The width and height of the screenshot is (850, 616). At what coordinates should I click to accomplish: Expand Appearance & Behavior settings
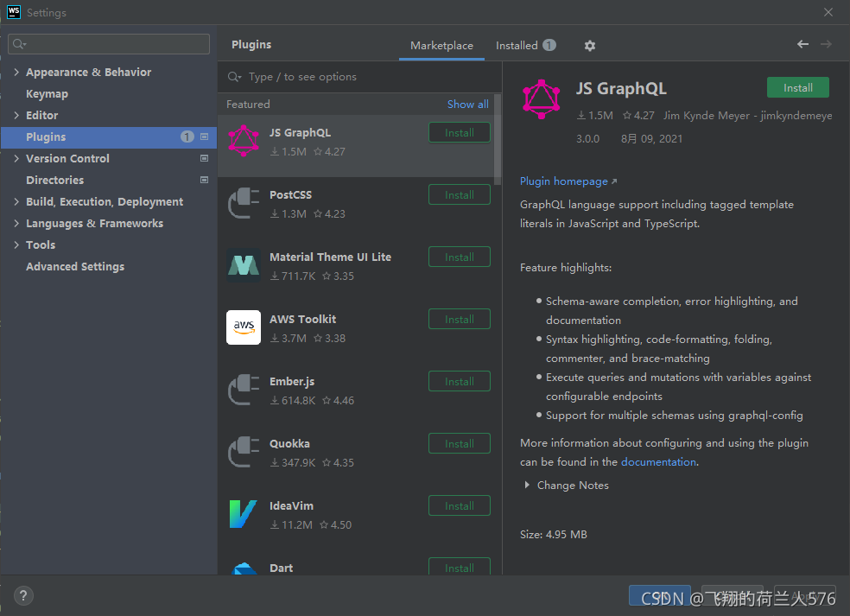(16, 72)
